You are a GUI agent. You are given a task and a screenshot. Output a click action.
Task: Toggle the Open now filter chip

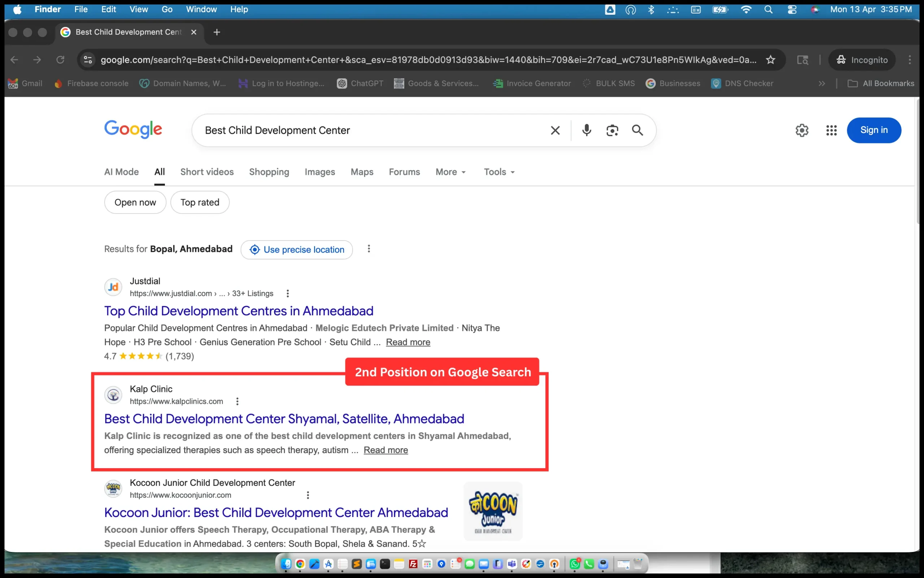135,202
